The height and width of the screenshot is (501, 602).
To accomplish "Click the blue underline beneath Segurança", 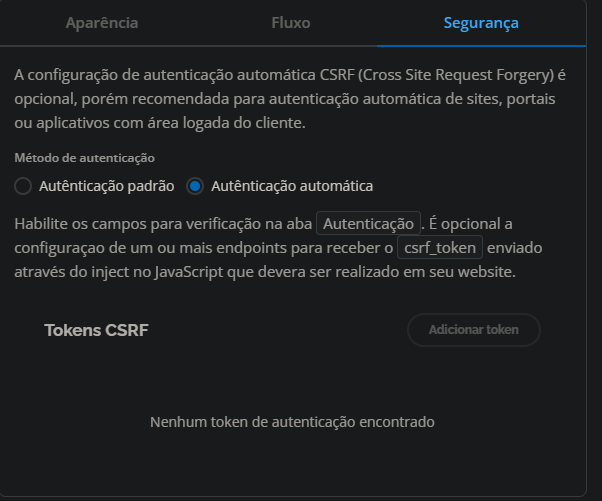I will click(481, 45).
